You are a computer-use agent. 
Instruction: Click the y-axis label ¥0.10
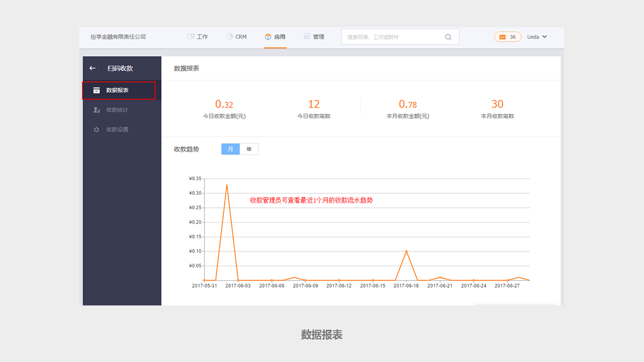coord(195,251)
